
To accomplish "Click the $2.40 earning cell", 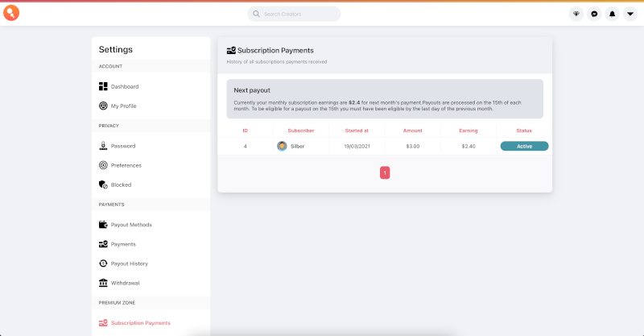I will point(469,147).
